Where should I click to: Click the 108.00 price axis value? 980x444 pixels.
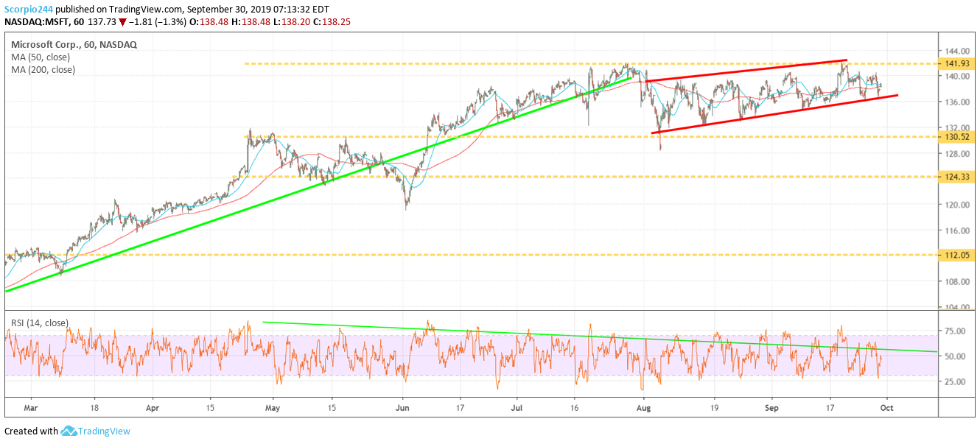pyautogui.click(x=959, y=282)
